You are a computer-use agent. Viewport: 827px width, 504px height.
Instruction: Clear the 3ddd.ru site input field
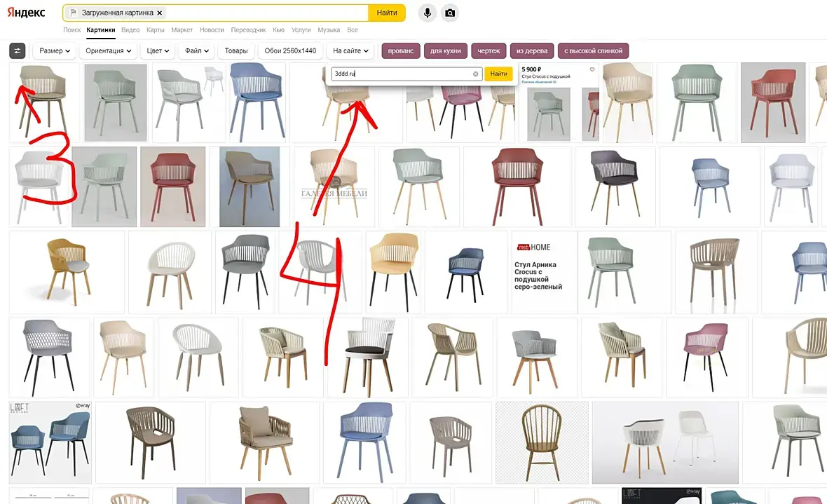[475, 74]
